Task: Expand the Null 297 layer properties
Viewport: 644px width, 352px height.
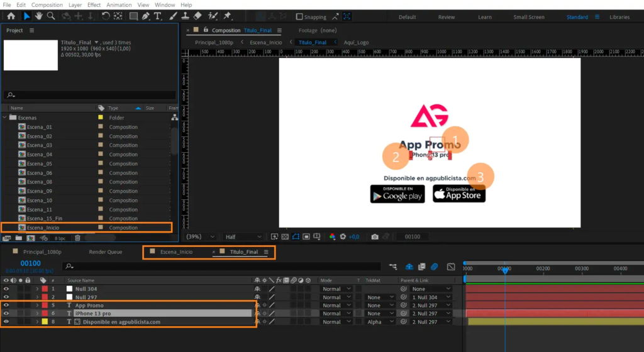Action: point(37,297)
